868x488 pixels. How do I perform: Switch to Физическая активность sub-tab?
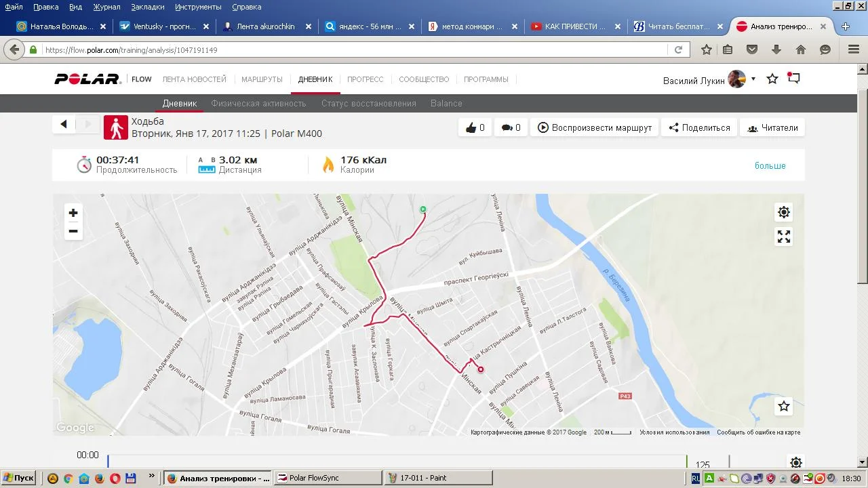point(258,104)
